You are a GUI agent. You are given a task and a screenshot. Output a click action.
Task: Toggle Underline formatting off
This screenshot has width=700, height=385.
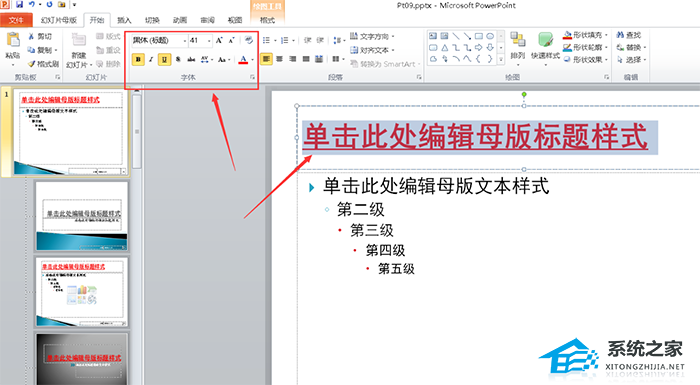(x=164, y=59)
